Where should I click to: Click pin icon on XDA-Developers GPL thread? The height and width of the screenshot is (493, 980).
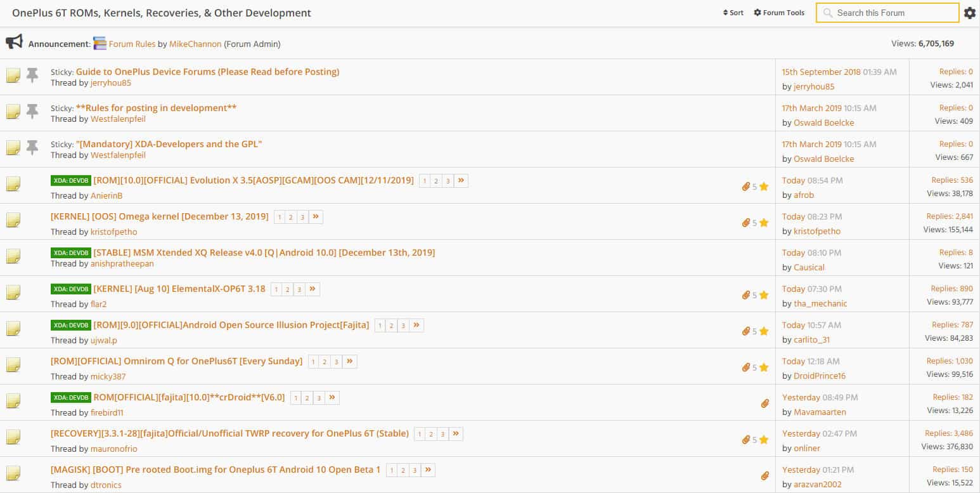coord(32,148)
